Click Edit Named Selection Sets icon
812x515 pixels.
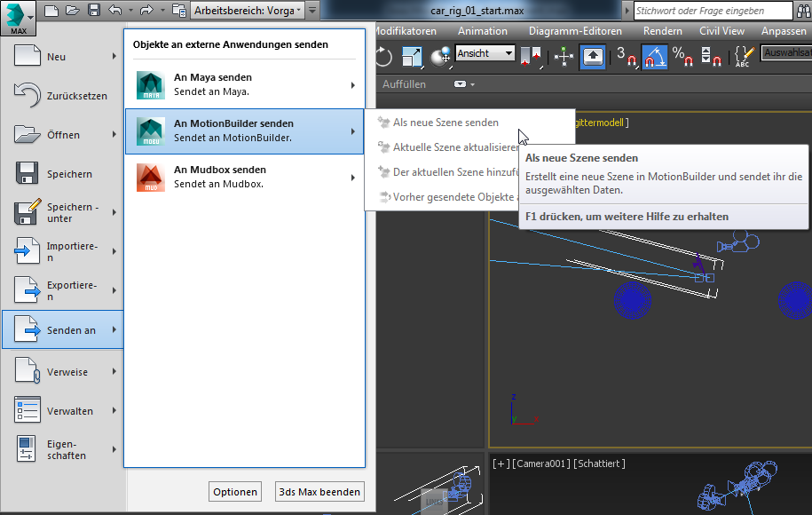point(745,57)
